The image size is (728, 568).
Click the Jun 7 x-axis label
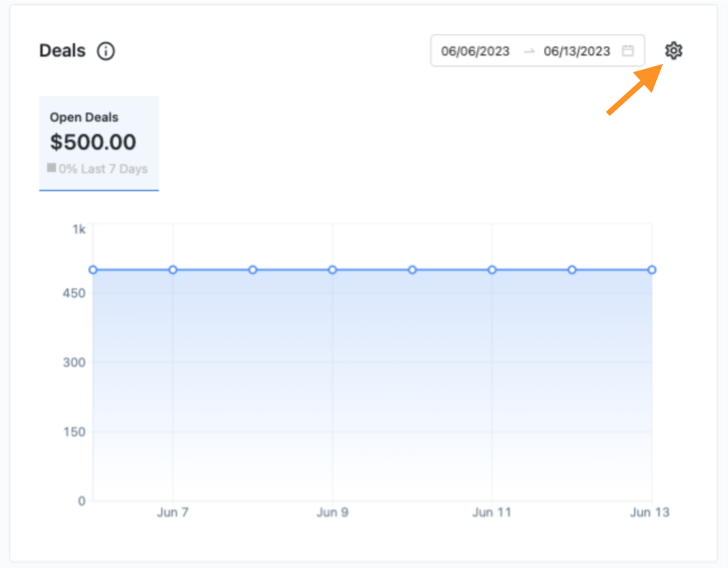click(x=172, y=512)
